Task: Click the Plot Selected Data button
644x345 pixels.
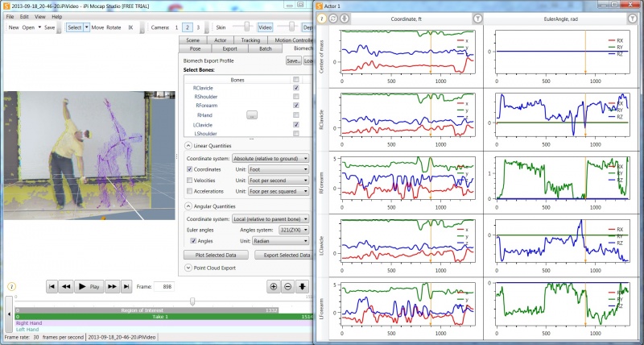Action: click(216, 255)
